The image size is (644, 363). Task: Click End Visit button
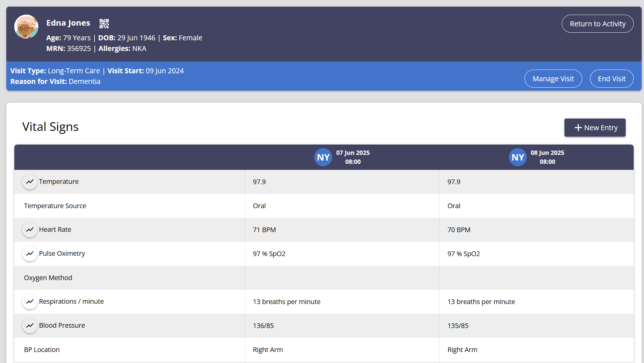click(x=611, y=79)
